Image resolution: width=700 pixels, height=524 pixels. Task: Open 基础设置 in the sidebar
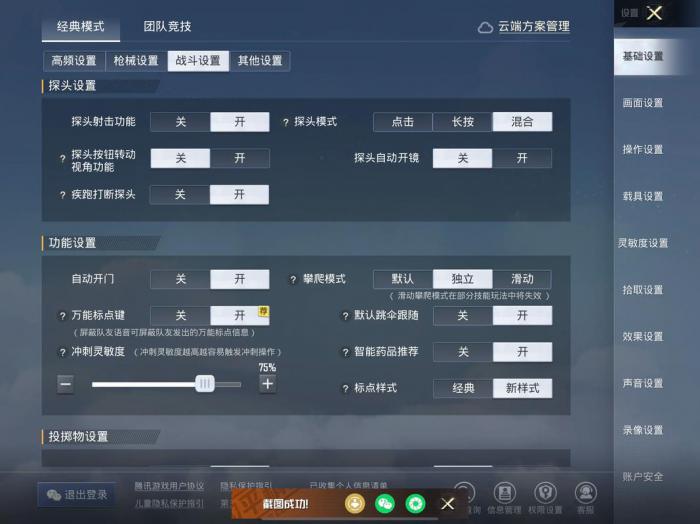643,56
